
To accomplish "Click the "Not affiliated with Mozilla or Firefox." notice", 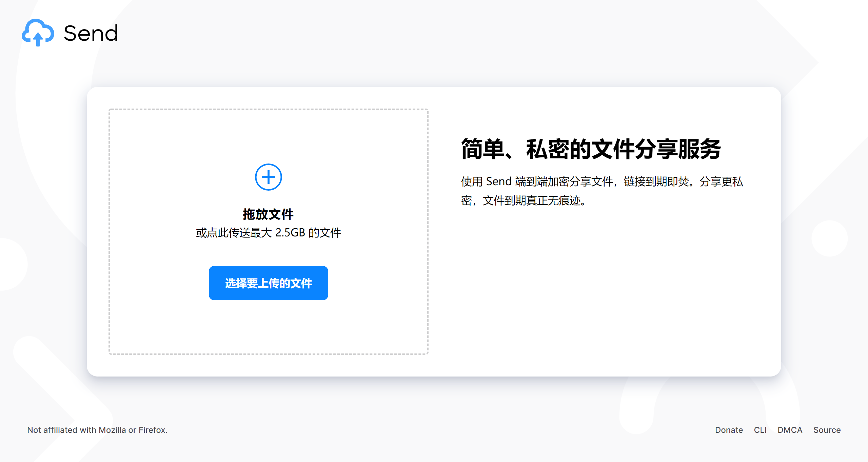I will point(97,430).
